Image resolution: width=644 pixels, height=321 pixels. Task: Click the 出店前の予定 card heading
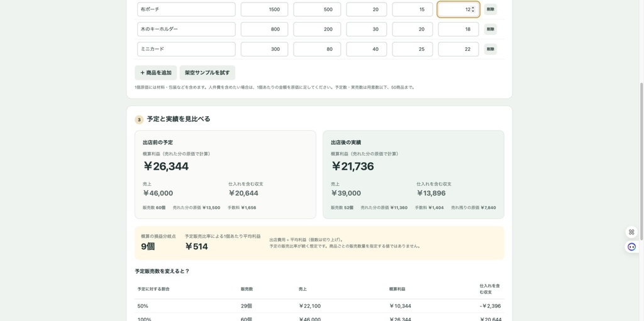pyautogui.click(x=158, y=143)
